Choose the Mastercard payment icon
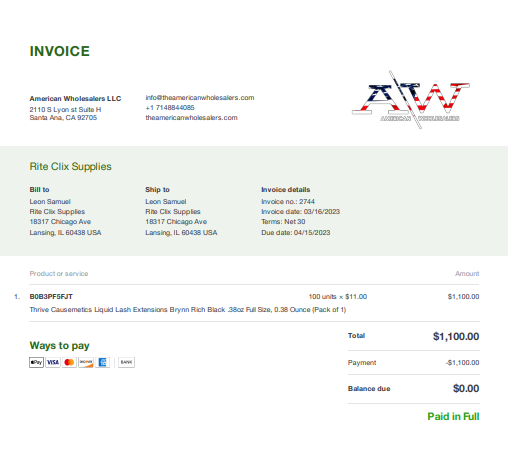Screen dimensions: 508x472 [x=69, y=362]
